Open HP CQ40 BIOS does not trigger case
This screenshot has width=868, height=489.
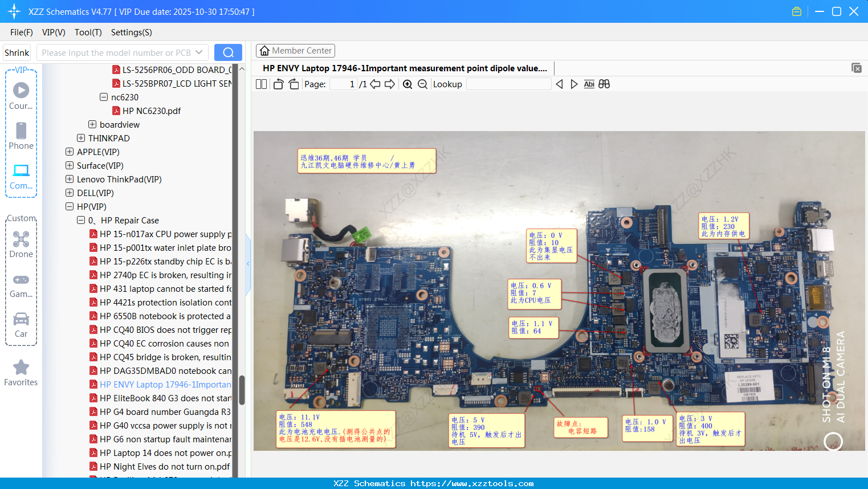(160, 329)
